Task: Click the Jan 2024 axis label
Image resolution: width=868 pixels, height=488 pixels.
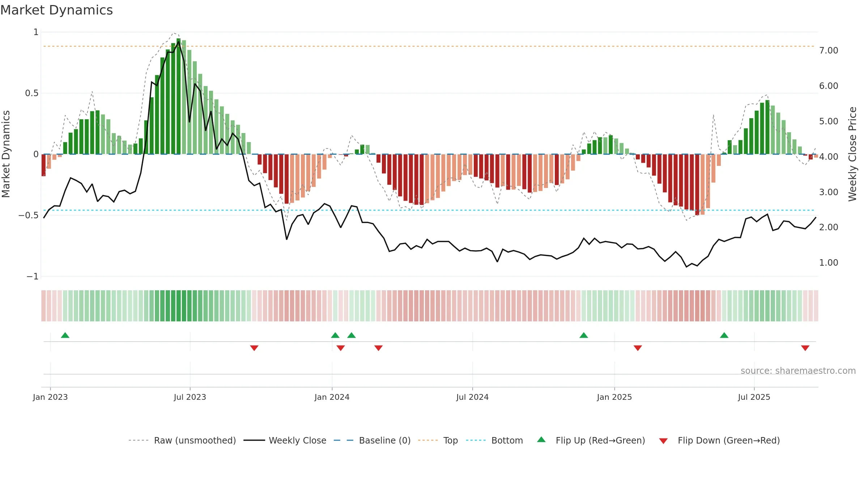Action: click(x=332, y=397)
